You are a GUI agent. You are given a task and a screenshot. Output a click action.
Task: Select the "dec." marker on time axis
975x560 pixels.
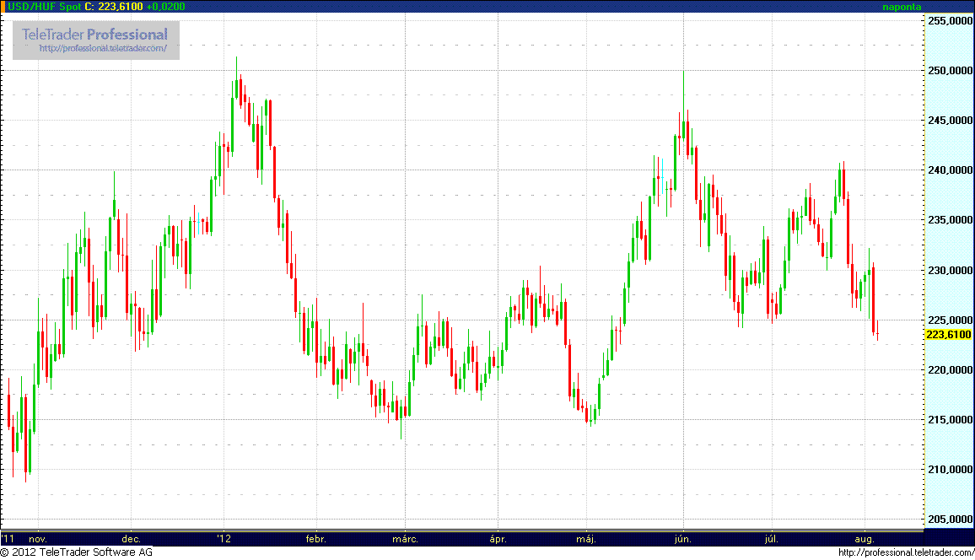tap(131, 538)
